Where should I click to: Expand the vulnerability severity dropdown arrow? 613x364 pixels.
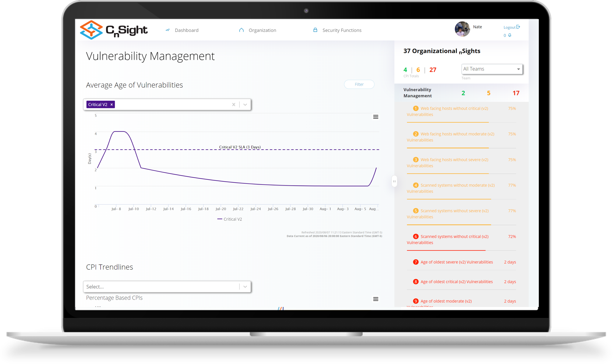245,105
